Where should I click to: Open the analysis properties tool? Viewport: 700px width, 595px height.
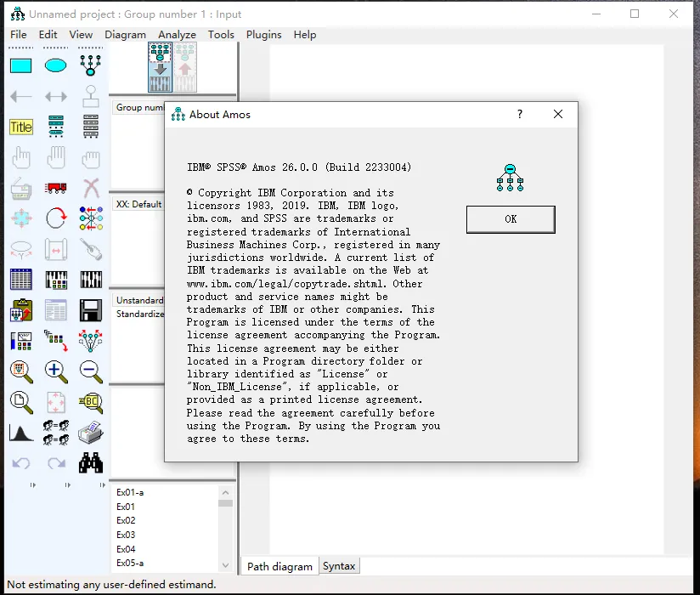click(56, 280)
